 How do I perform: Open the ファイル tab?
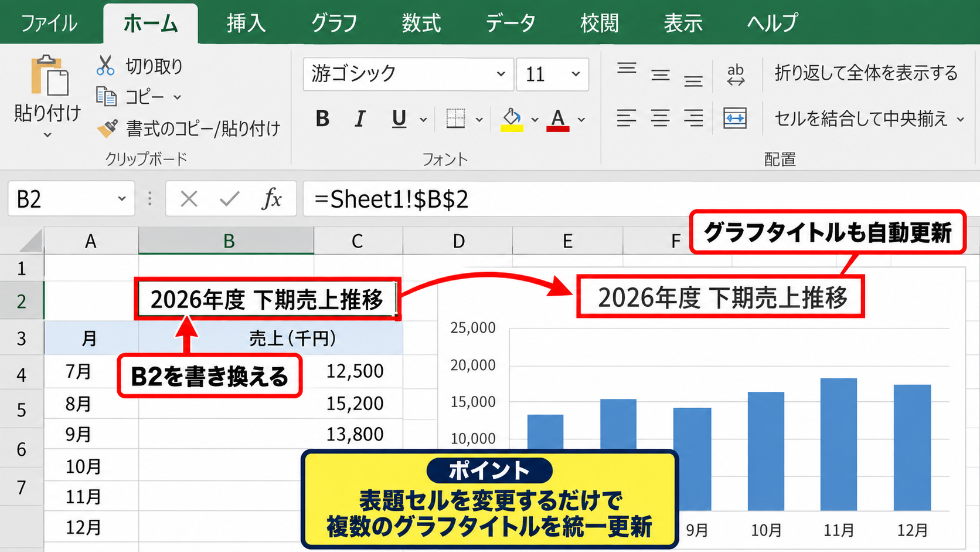tap(49, 23)
